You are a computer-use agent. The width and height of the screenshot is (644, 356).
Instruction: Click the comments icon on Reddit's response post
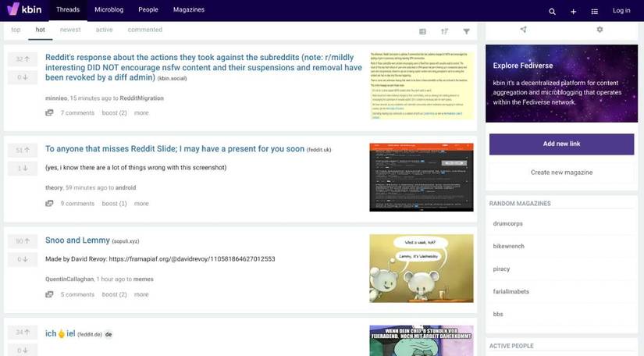pyautogui.click(x=49, y=112)
